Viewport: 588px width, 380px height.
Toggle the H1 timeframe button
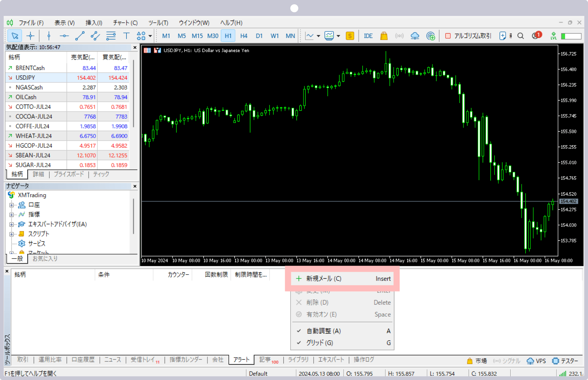(228, 36)
